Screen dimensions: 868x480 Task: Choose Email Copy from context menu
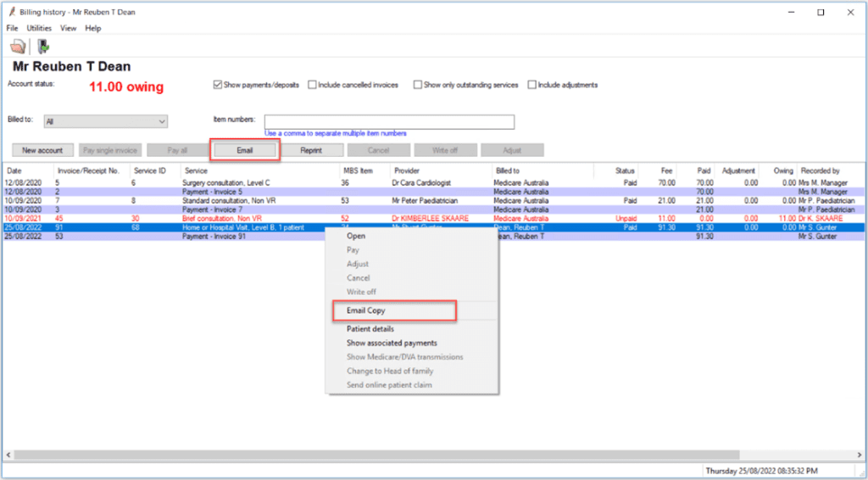[x=366, y=310]
